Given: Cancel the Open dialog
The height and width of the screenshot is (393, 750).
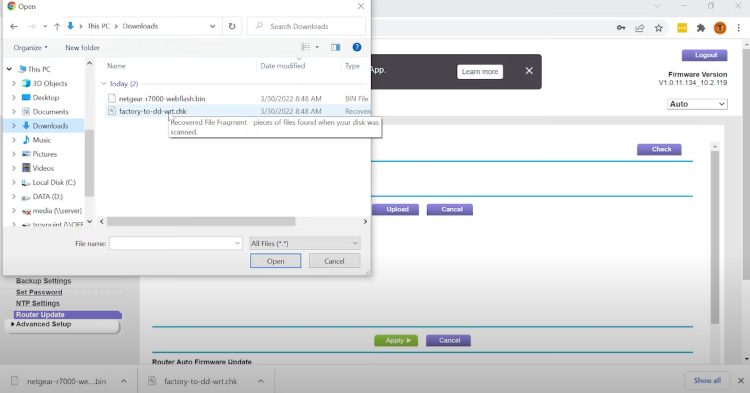Looking at the screenshot, I should click(334, 261).
